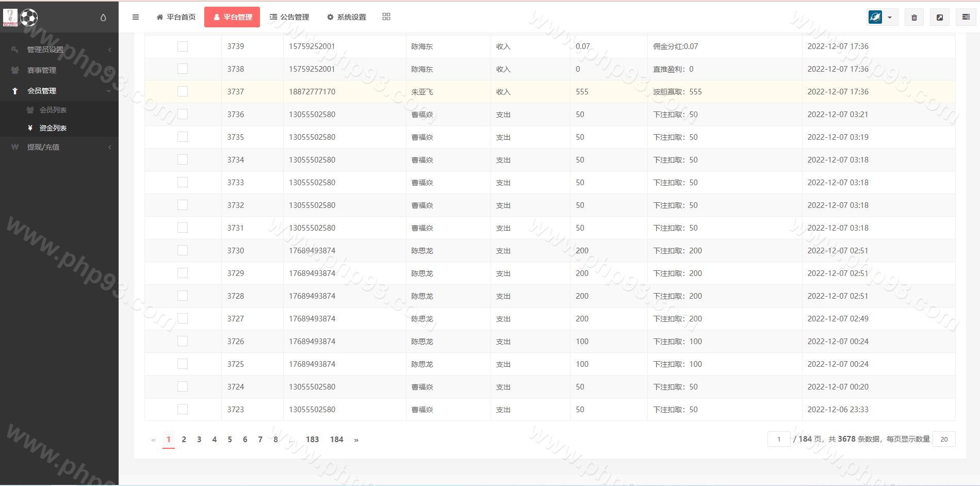Switch to the 公告管理 tab
The height and width of the screenshot is (486, 980).
(x=289, y=17)
